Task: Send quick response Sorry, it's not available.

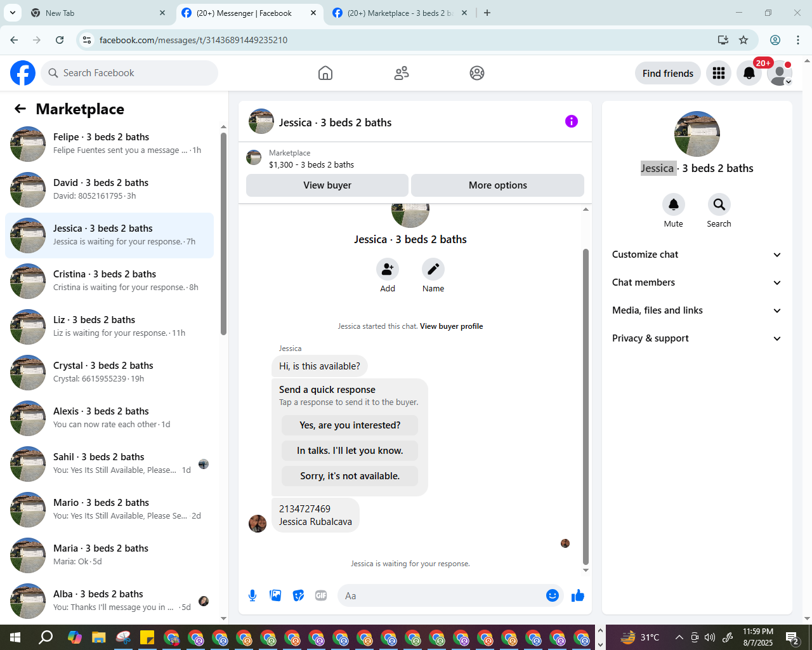Action: pyautogui.click(x=350, y=476)
